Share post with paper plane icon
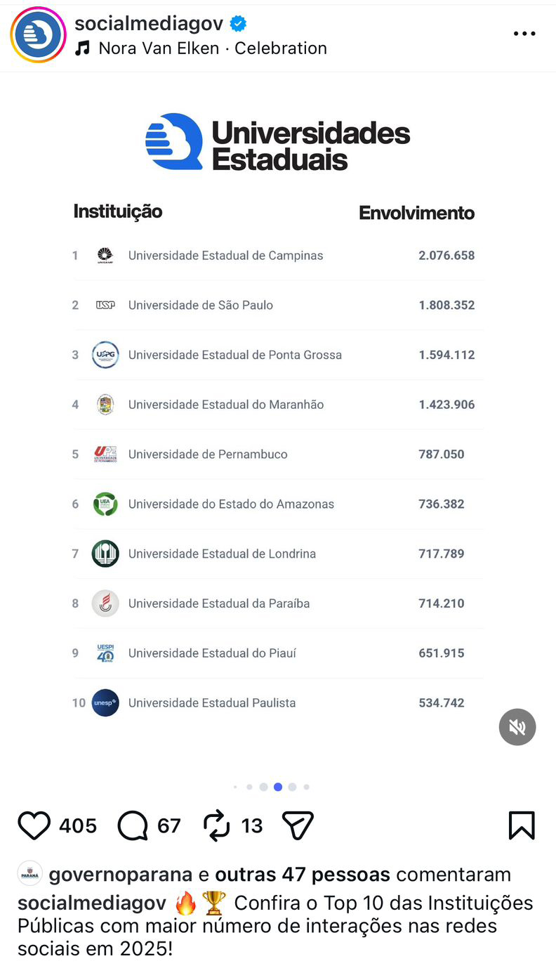The height and width of the screenshot is (980, 556). pos(297,825)
